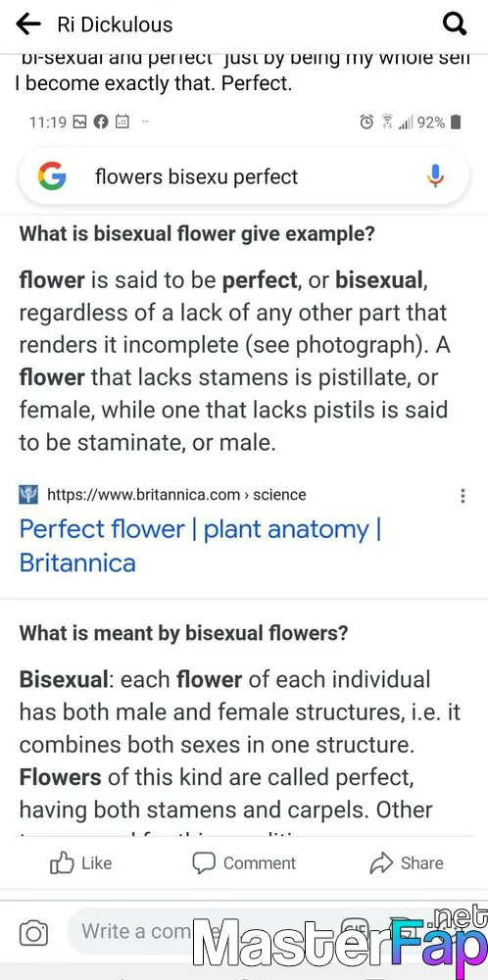Tap the Facebook icon in status bar
Viewport: 488px width, 980px height.
pos(101,122)
